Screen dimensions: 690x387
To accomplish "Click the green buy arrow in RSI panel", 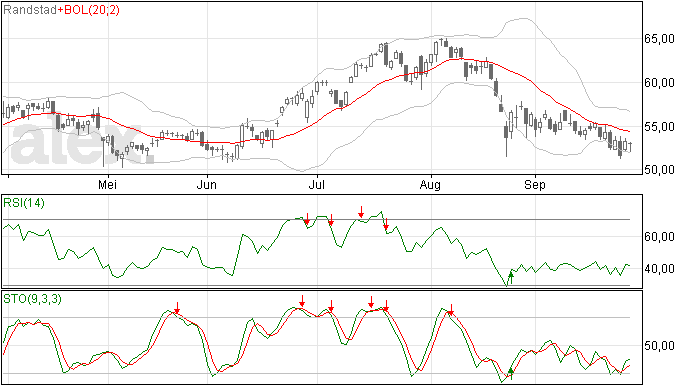I will (x=511, y=277).
